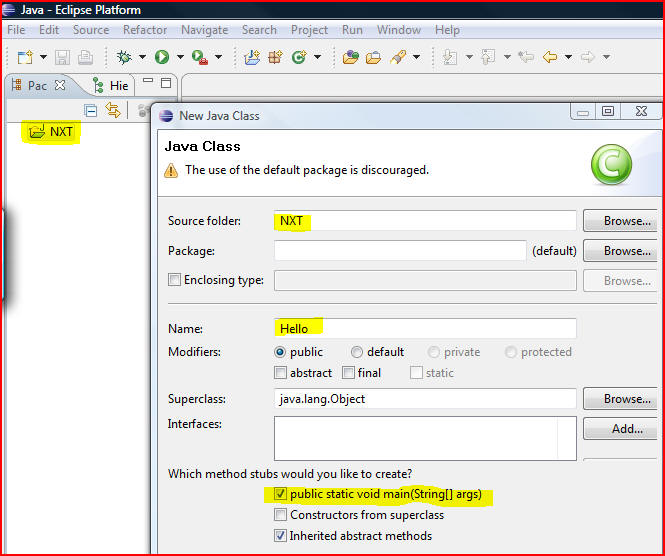Screen dimensions: 665x556
Task: Open the Window menu
Action: 399,30
